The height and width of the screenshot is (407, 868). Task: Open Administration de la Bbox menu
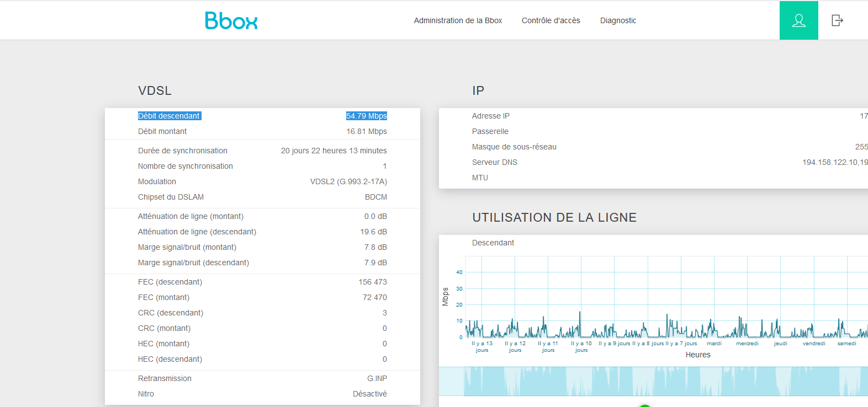pyautogui.click(x=458, y=20)
